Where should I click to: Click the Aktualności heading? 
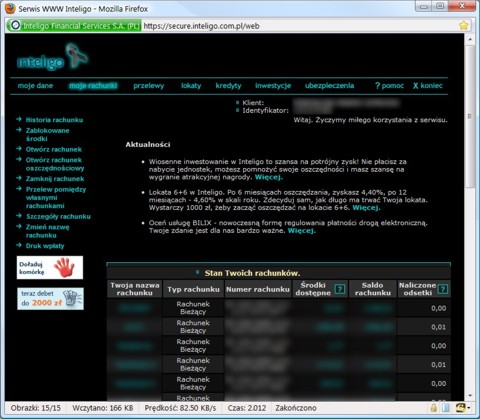(x=148, y=145)
